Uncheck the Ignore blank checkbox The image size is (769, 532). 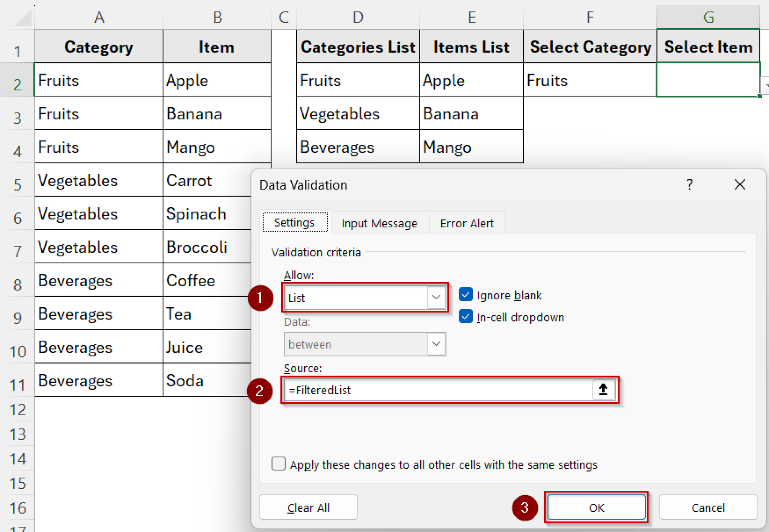(466, 295)
